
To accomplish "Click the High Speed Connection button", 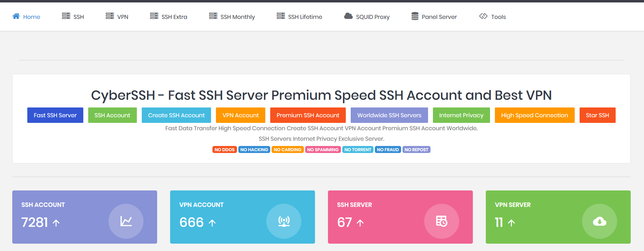I will point(534,115).
